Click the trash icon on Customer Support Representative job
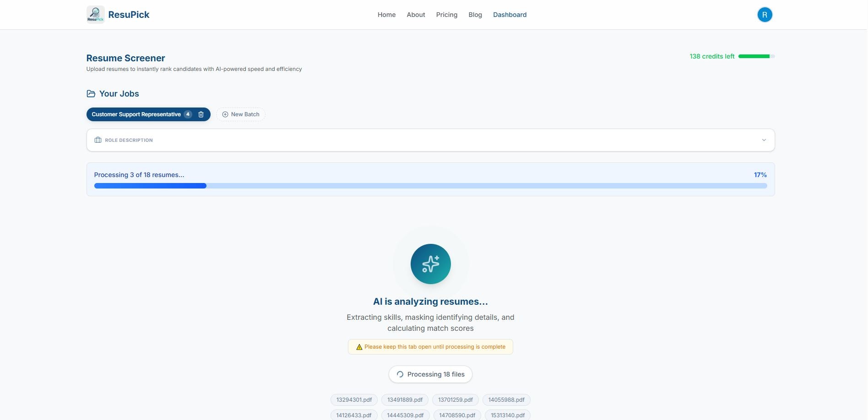 tap(201, 114)
